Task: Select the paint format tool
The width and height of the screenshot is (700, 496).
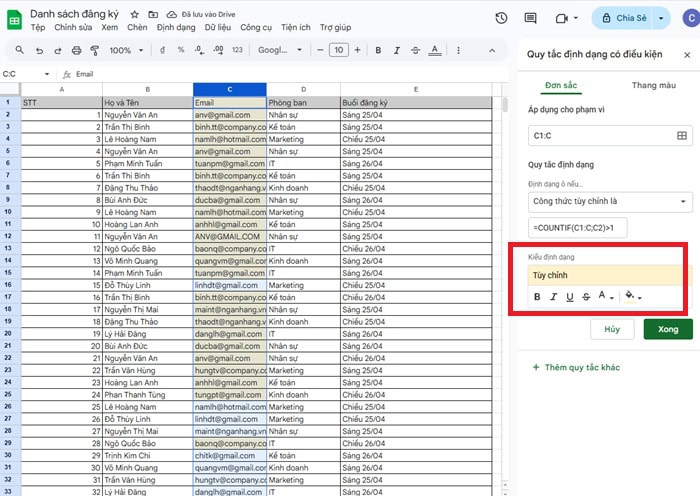Action: pos(94,50)
